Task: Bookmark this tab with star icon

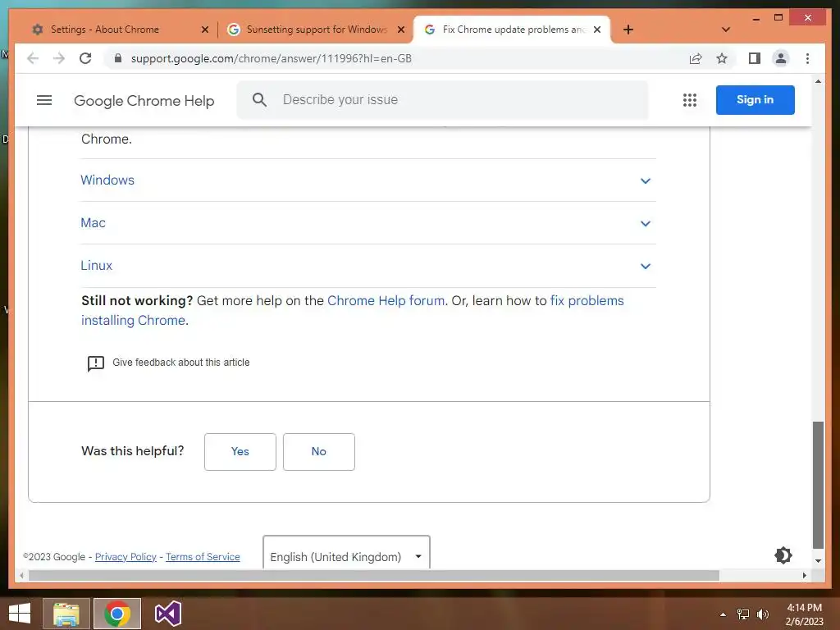Action: pos(722,58)
